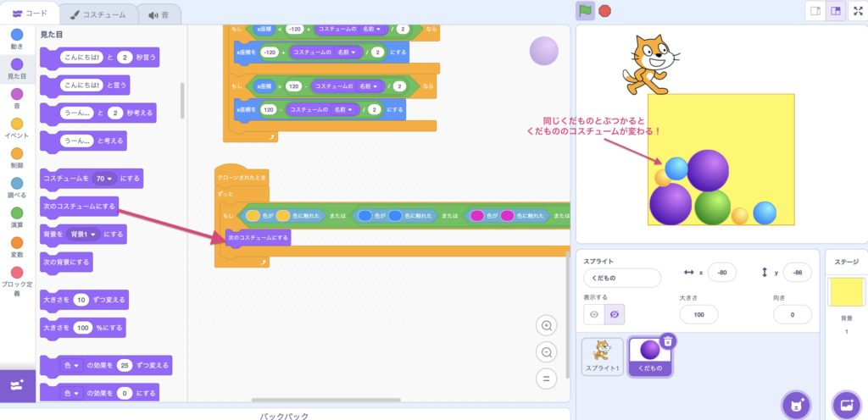
Task: Edit the 大きさ size field 100
Action: (x=698, y=314)
